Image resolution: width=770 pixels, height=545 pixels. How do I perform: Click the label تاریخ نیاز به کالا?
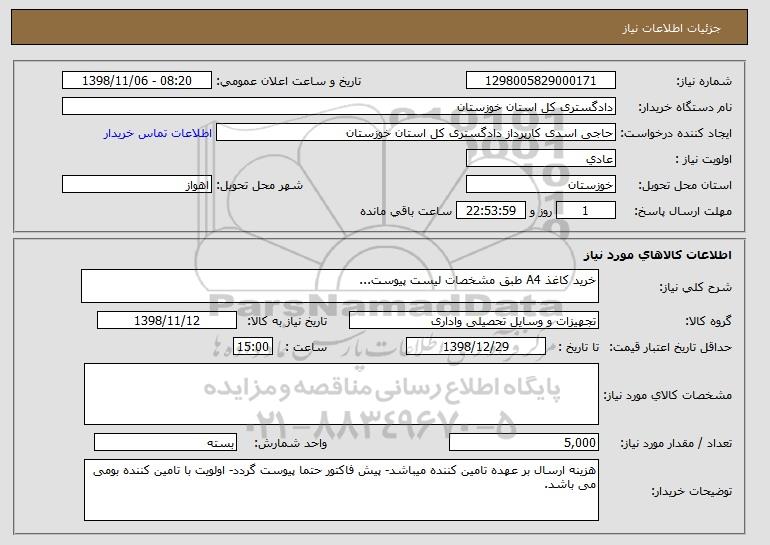pos(287,322)
